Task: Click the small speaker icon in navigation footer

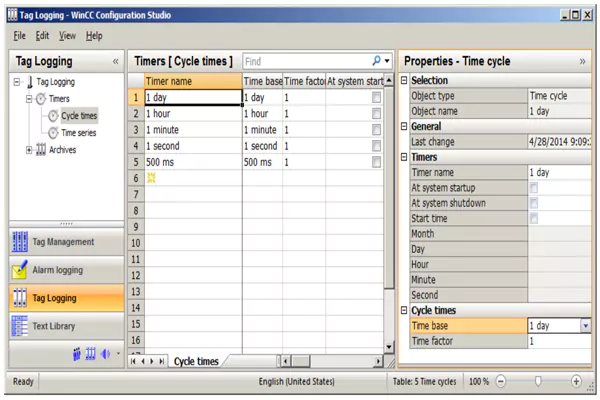Action: tap(105, 354)
